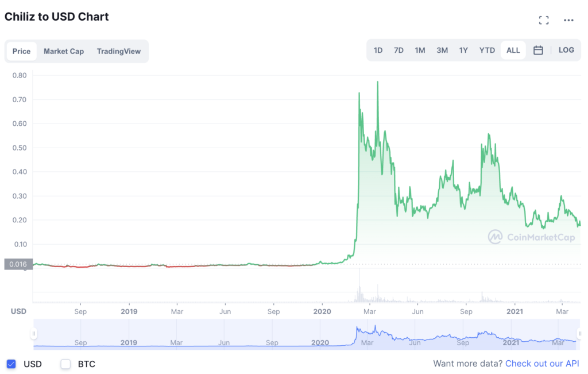
Task: Select the 1D time range
Action: pos(378,50)
